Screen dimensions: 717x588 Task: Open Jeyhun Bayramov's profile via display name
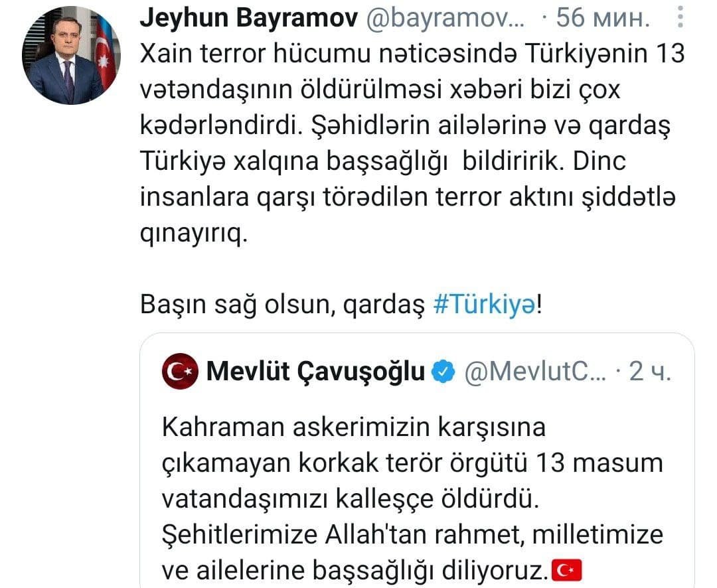[x=249, y=19]
